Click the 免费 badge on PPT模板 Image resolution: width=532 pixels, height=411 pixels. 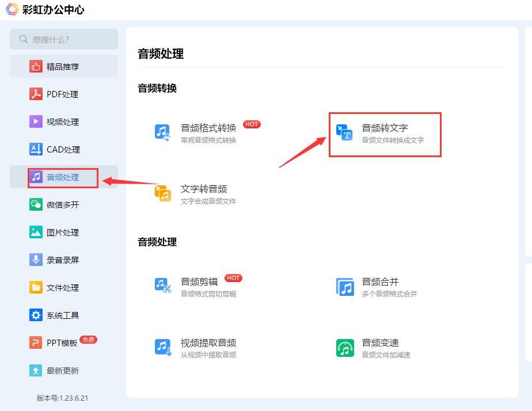88,340
